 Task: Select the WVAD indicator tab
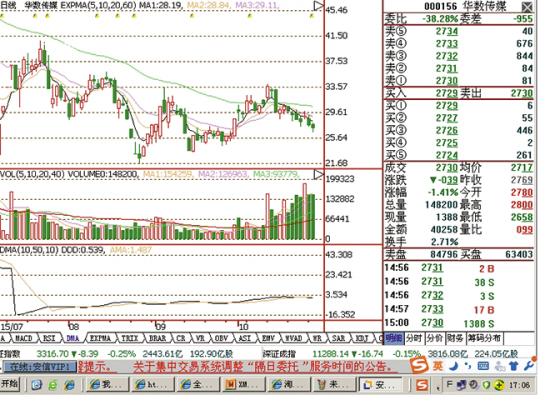pos(293,338)
